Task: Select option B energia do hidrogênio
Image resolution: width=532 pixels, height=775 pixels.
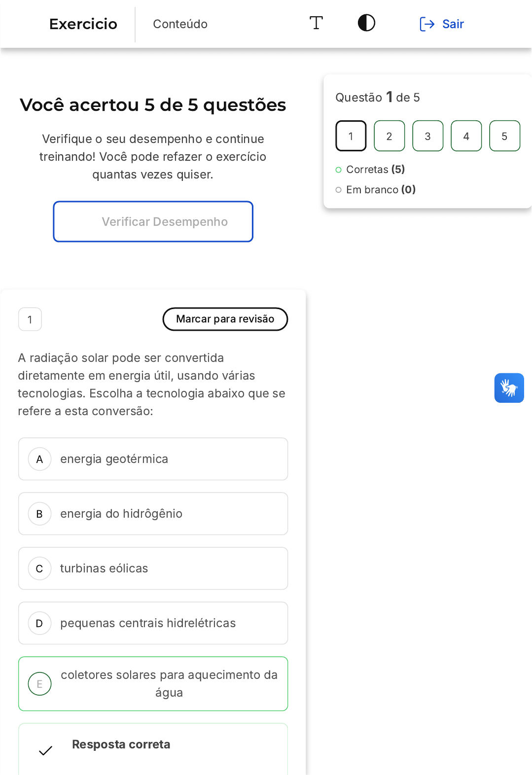Action: (153, 514)
